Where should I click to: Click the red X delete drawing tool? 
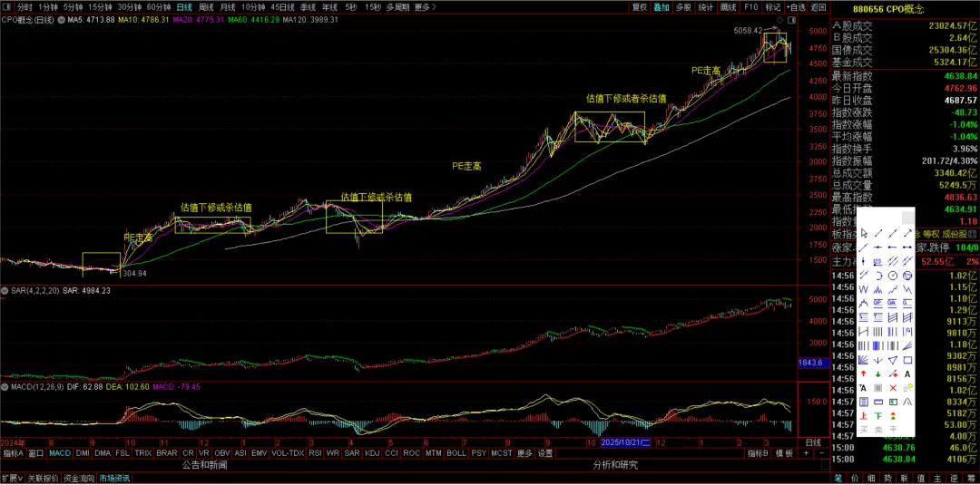tap(893, 388)
